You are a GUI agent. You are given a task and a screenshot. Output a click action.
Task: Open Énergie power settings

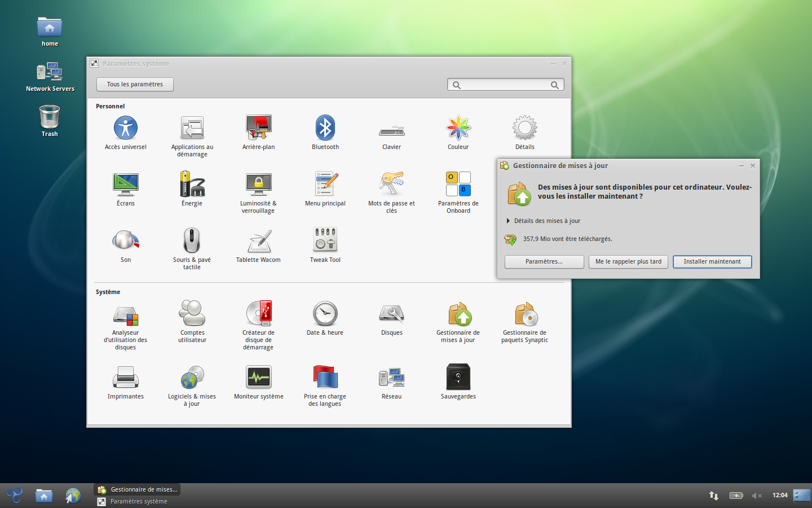192,190
